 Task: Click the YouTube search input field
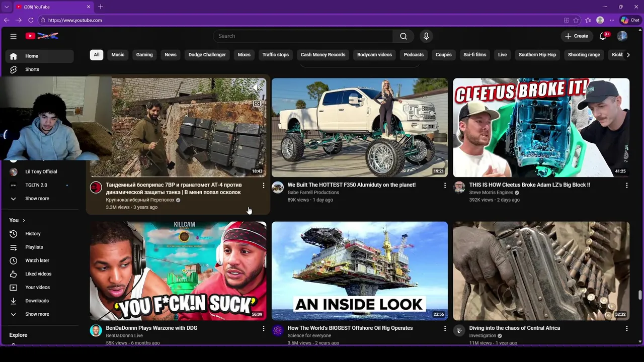303,36
